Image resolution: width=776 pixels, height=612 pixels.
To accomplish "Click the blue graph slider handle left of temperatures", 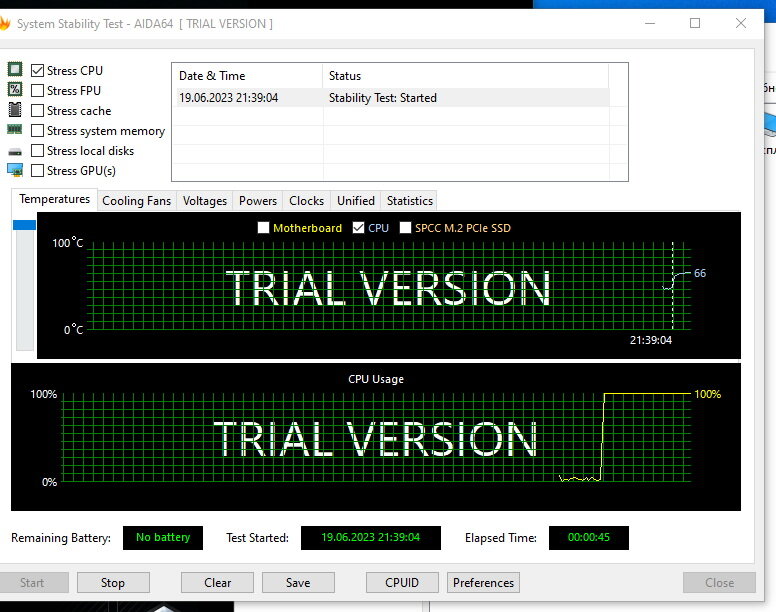I will click(x=24, y=225).
